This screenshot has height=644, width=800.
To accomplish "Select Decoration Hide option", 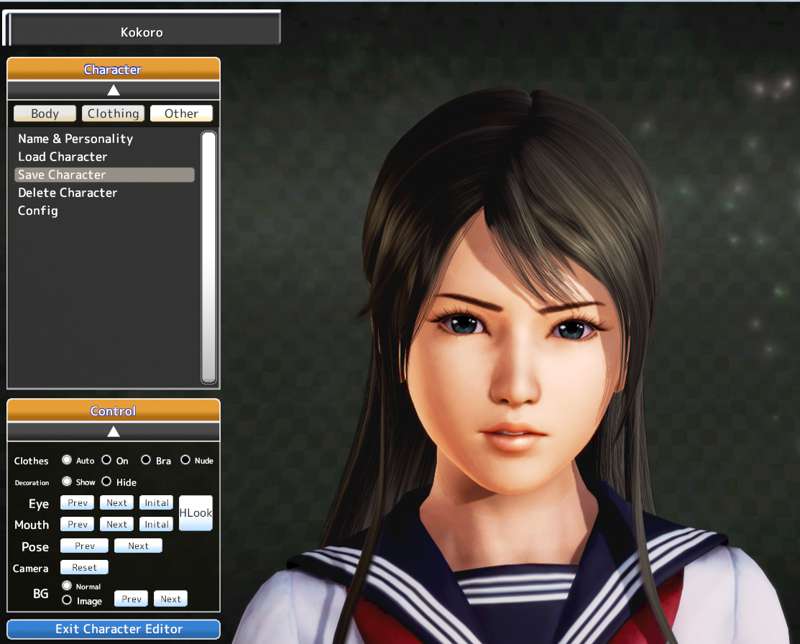I will (x=106, y=481).
